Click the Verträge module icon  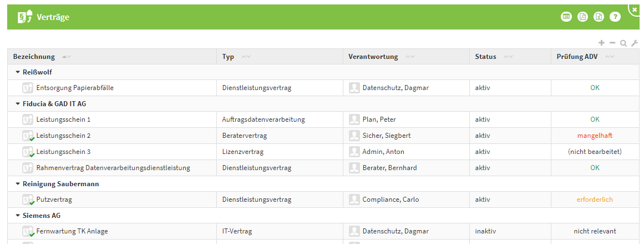pyautogui.click(x=25, y=17)
